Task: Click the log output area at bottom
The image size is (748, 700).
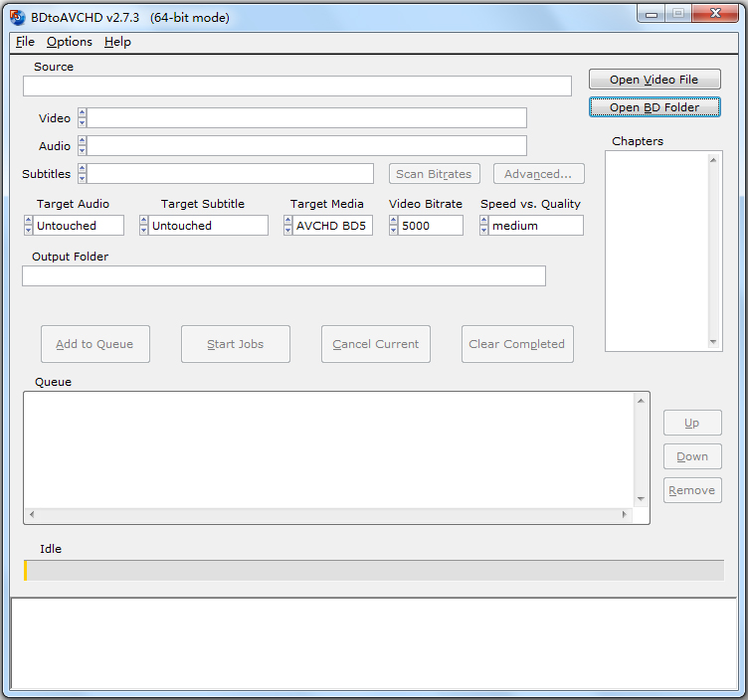Action: tap(374, 643)
